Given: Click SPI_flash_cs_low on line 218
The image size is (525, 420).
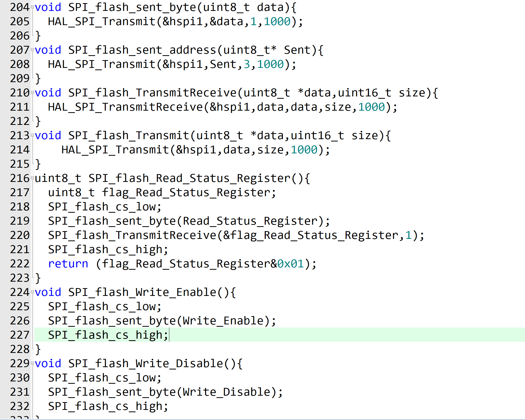Looking at the screenshot, I should coord(102,207).
